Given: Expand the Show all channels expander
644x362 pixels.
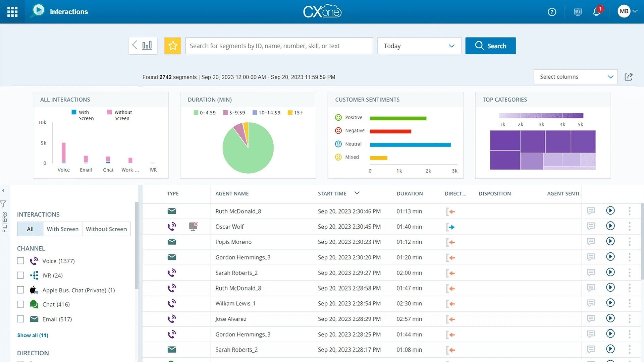Looking at the screenshot, I should coord(32,335).
